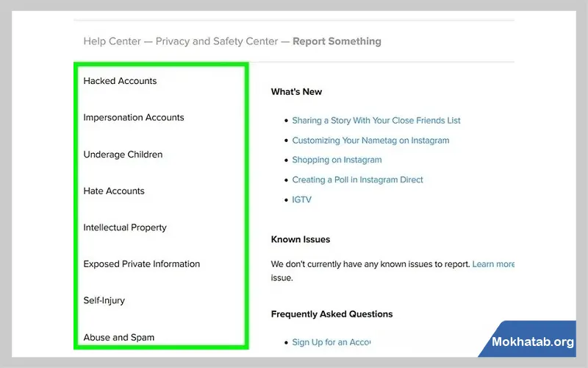Click Learn more under Known Issues
Image resolution: width=588 pixels, height=368 pixels.
tap(493, 264)
